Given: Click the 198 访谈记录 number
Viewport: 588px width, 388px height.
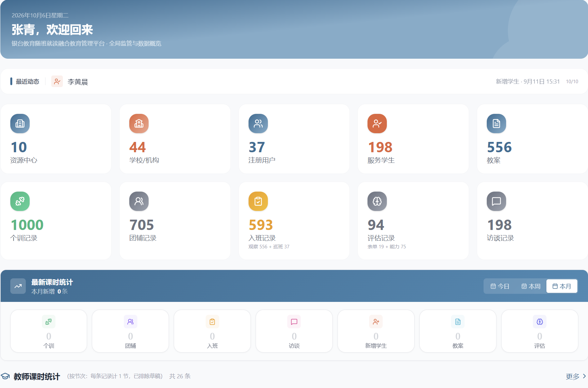Looking at the screenshot, I should [x=499, y=225].
